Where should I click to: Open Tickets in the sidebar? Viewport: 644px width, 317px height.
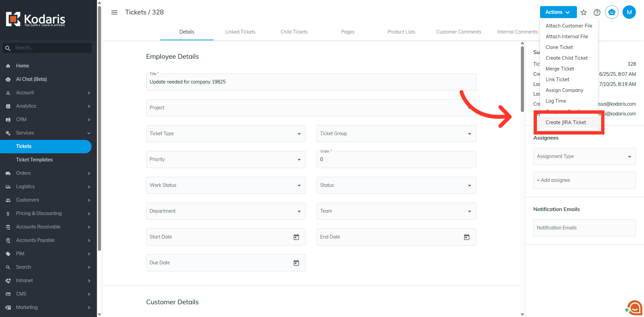click(x=46, y=146)
